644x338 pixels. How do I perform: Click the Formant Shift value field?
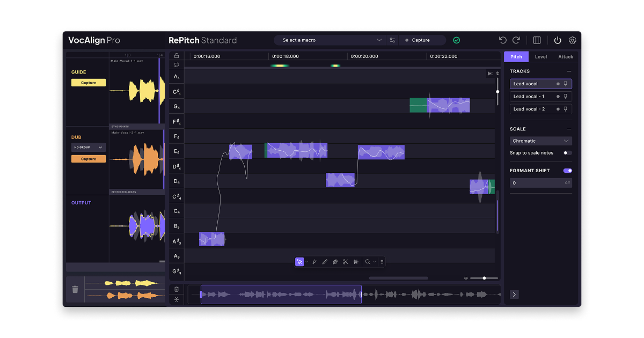tap(541, 183)
